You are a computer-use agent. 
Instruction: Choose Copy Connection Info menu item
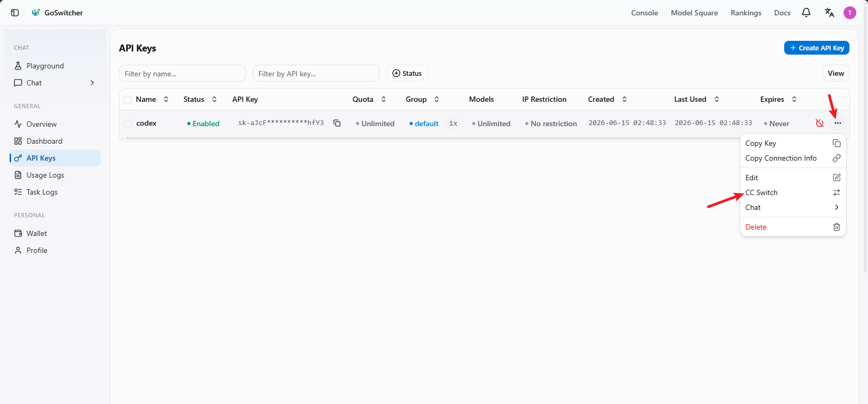tap(793, 158)
